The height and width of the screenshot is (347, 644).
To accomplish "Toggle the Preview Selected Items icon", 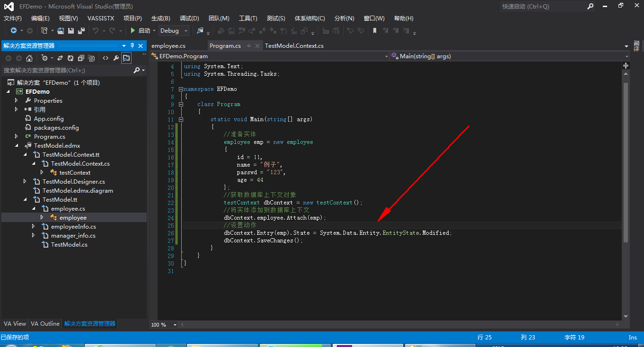I will click(126, 58).
